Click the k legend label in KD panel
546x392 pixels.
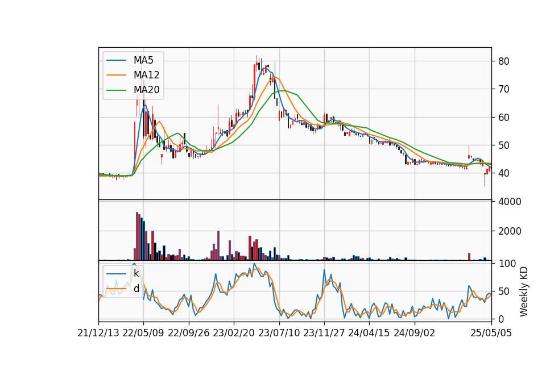coord(136,273)
